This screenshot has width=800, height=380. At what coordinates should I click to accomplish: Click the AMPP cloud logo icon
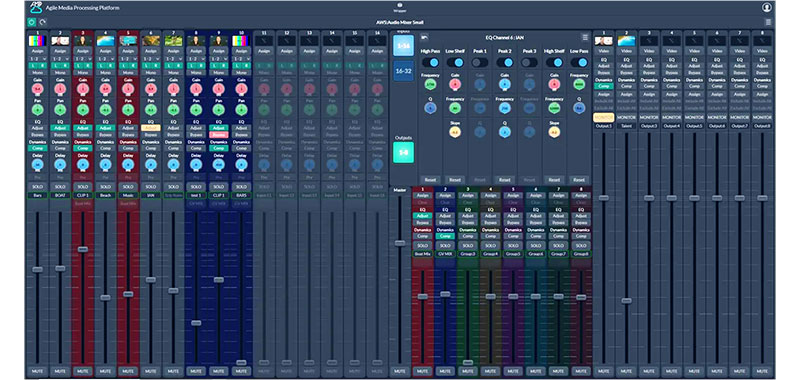pos(36,8)
